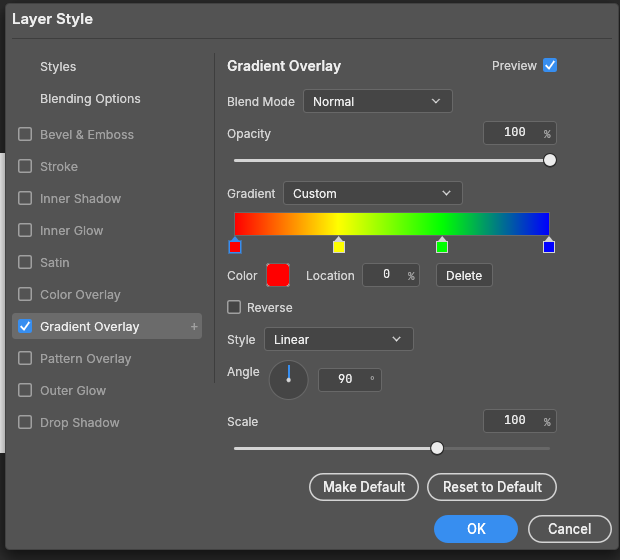This screenshot has height=560, width=620.
Task: Click the Angle dial control
Action: (x=289, y=380)
